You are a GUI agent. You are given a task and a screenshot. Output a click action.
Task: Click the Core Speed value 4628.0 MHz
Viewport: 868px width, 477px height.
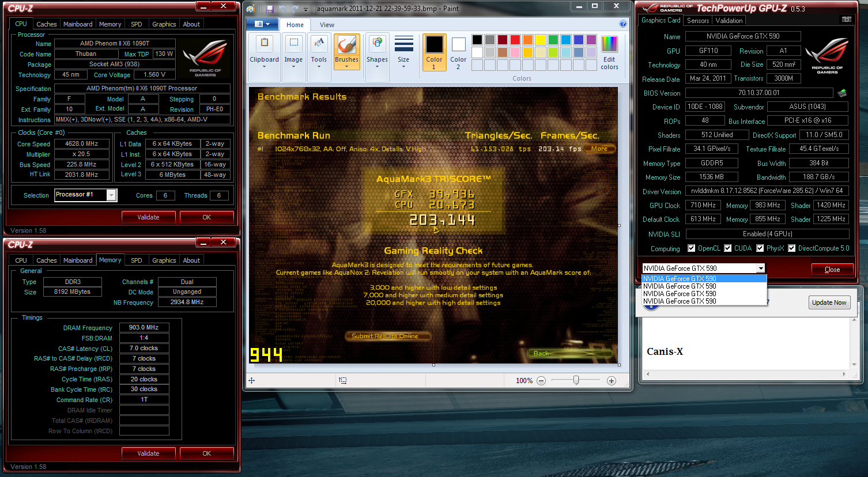[81, 144]
